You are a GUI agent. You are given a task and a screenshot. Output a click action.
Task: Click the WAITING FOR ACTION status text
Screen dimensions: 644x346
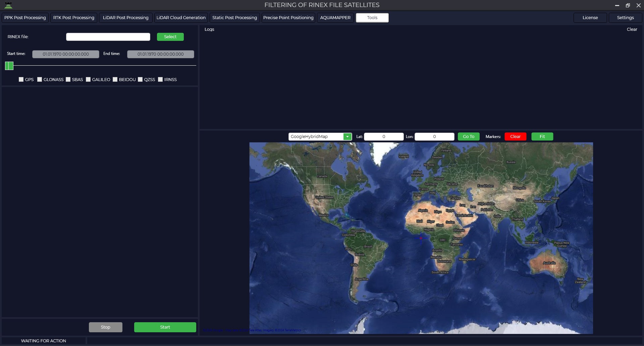(x=44, y=341)
